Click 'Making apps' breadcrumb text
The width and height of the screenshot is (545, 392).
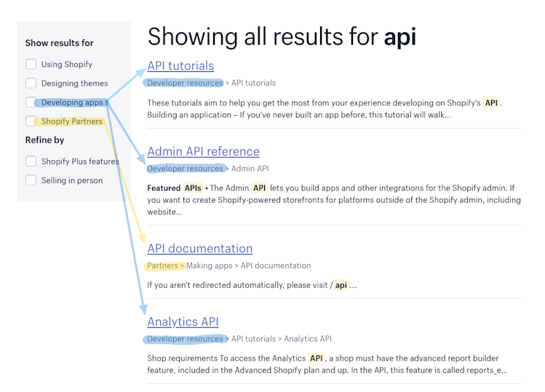(210, 265)
